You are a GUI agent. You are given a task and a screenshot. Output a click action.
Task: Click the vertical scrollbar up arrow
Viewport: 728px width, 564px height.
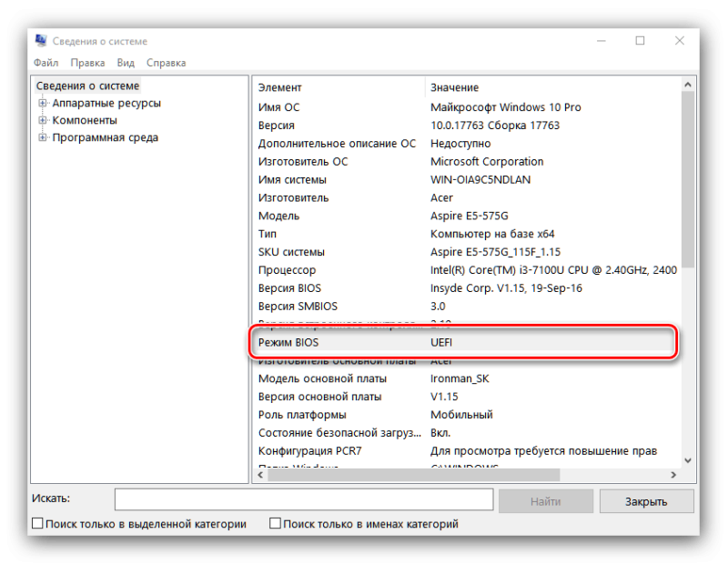pyautogui.click(x=688, y=85)
